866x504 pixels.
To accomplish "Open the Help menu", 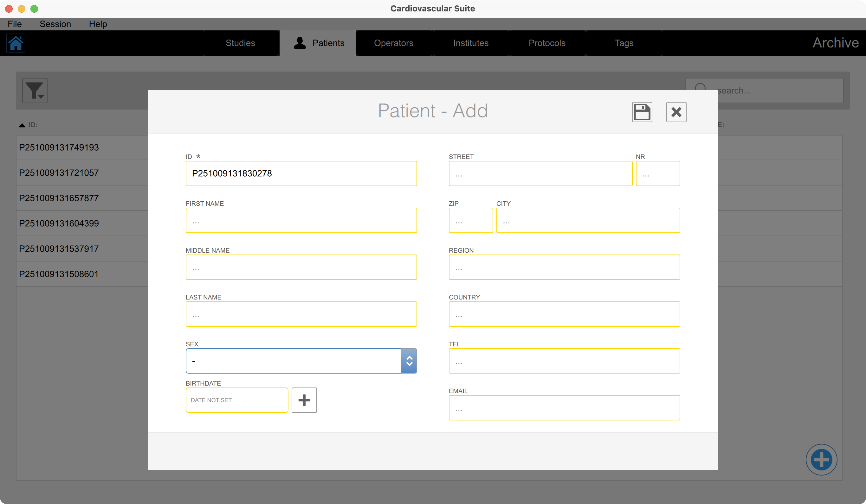I will pyautogui.click(x=98, y=24).
